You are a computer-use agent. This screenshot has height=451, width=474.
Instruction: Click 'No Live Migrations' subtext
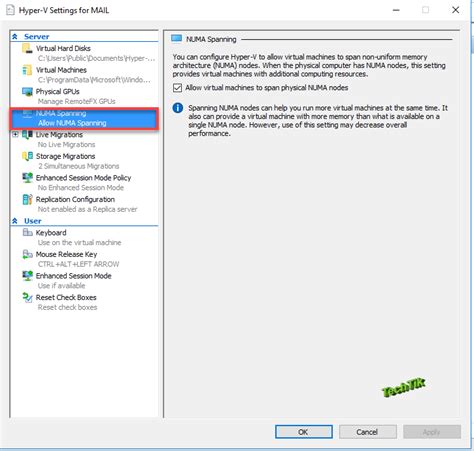66,144
